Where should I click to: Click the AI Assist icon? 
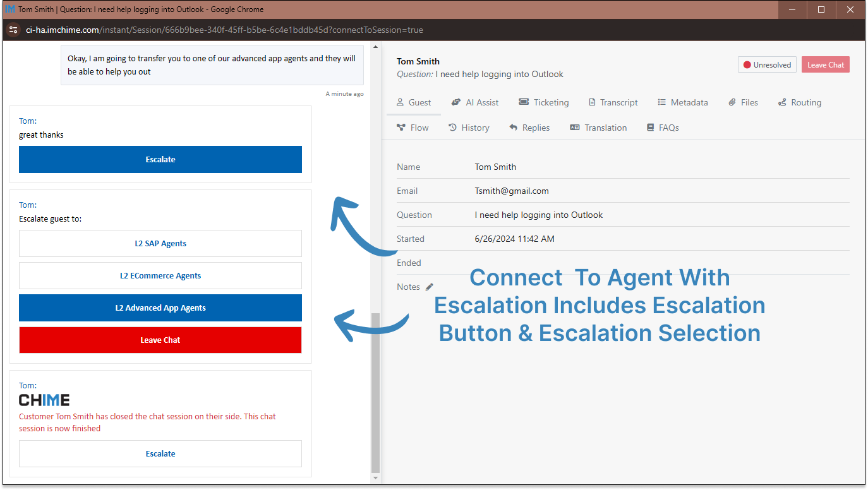pos(455,102)
